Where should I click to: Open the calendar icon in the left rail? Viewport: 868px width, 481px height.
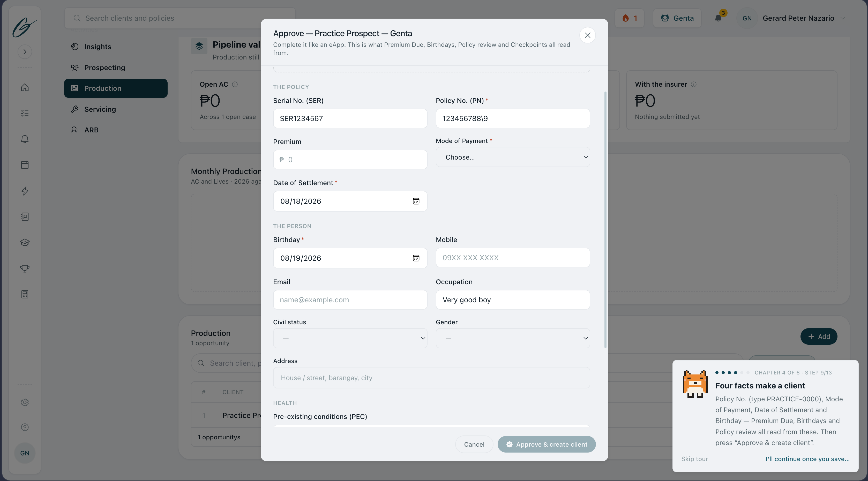pyautogui.click(x=25, y=165)
